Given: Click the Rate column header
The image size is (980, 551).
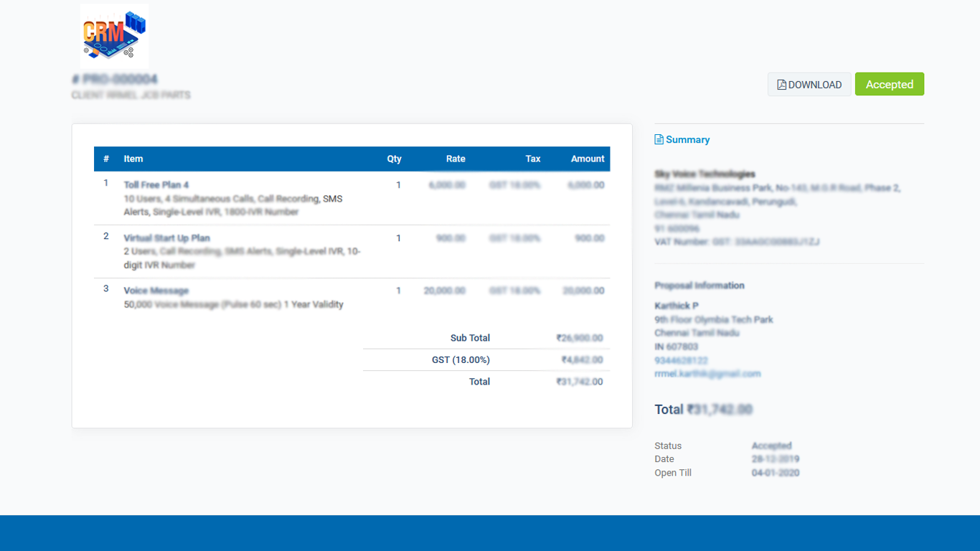Looking at the screenshot, I should click(456, 159).
